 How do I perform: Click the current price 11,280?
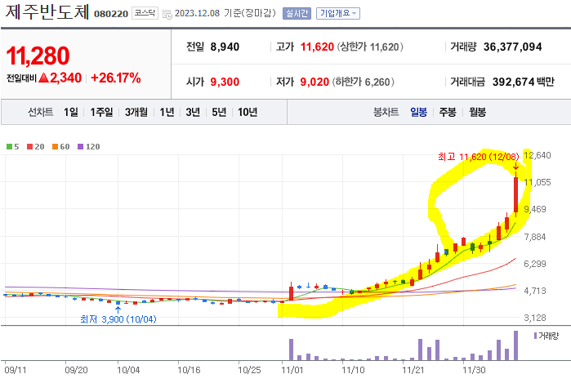coord(38,56)
